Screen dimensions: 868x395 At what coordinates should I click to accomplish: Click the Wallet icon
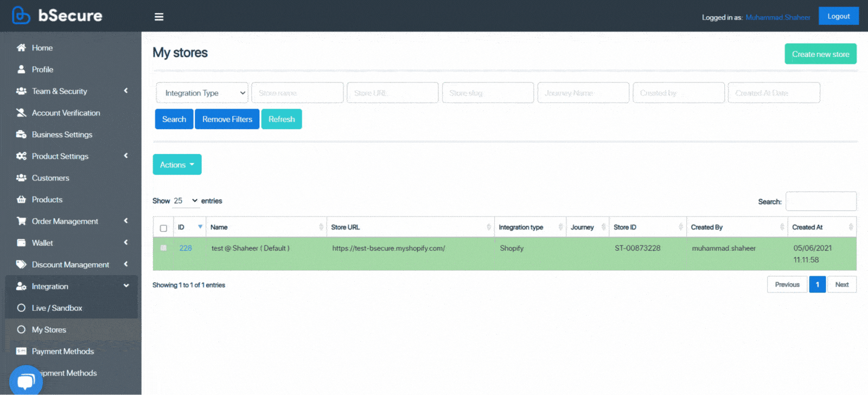click(21, 243)
